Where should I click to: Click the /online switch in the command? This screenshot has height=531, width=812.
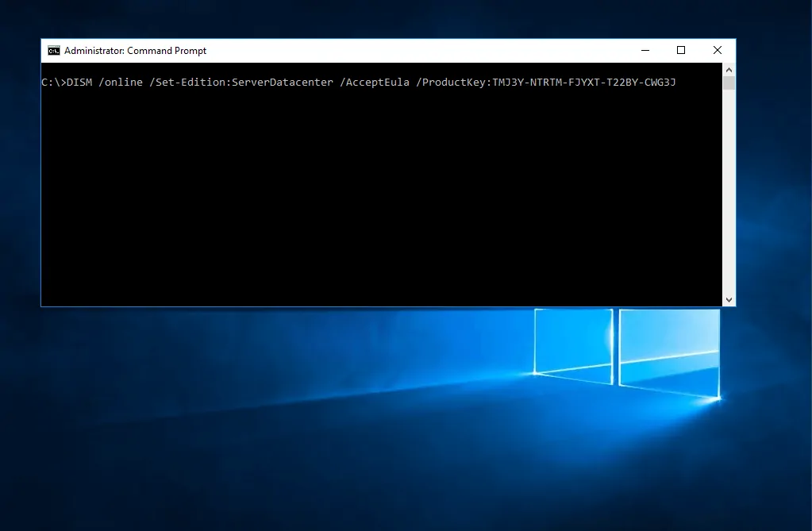pyautogui.click(x=121, y=82)
